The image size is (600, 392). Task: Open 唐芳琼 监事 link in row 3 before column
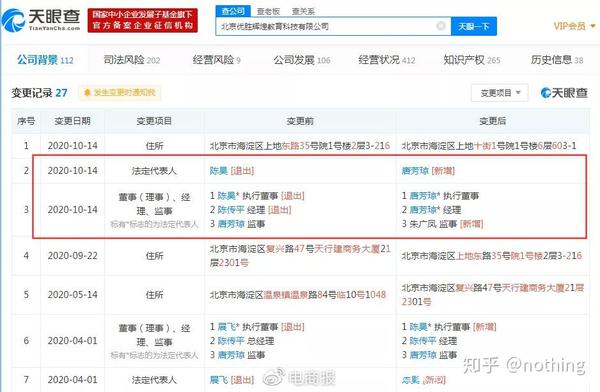231,224
